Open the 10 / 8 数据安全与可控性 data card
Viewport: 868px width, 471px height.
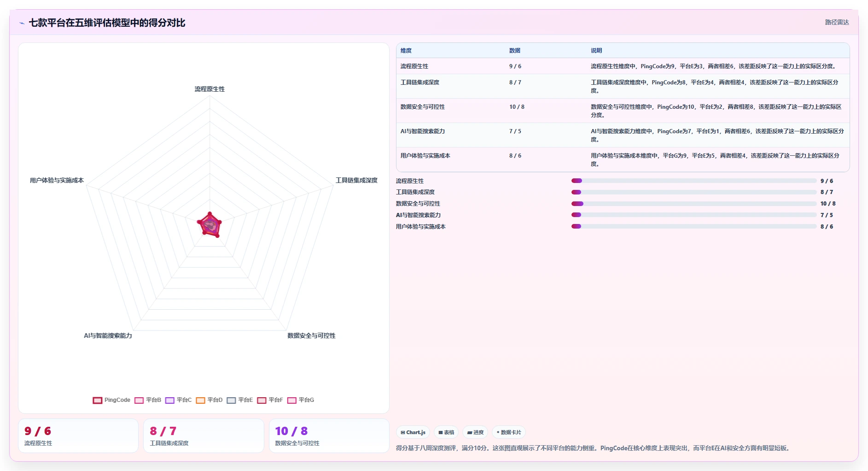coord(329,436)
